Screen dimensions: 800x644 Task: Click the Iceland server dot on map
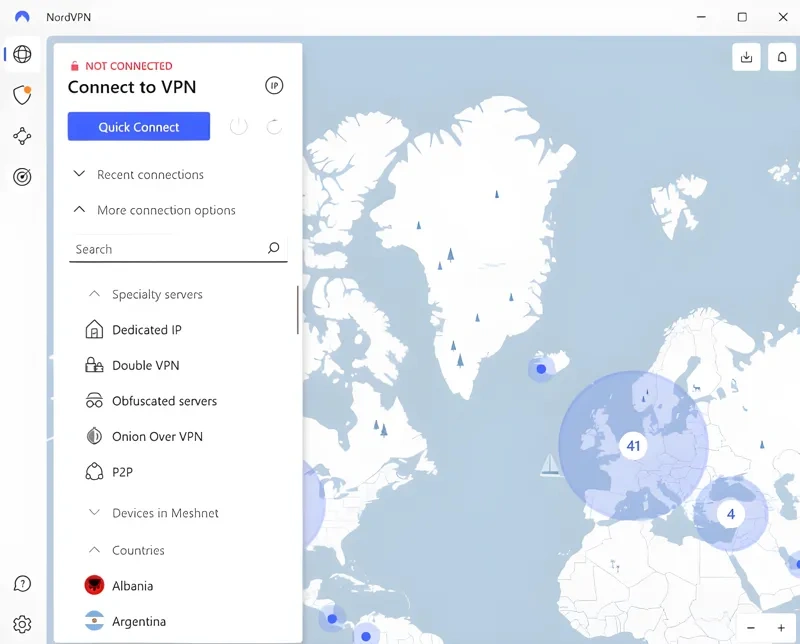[541, 368]
